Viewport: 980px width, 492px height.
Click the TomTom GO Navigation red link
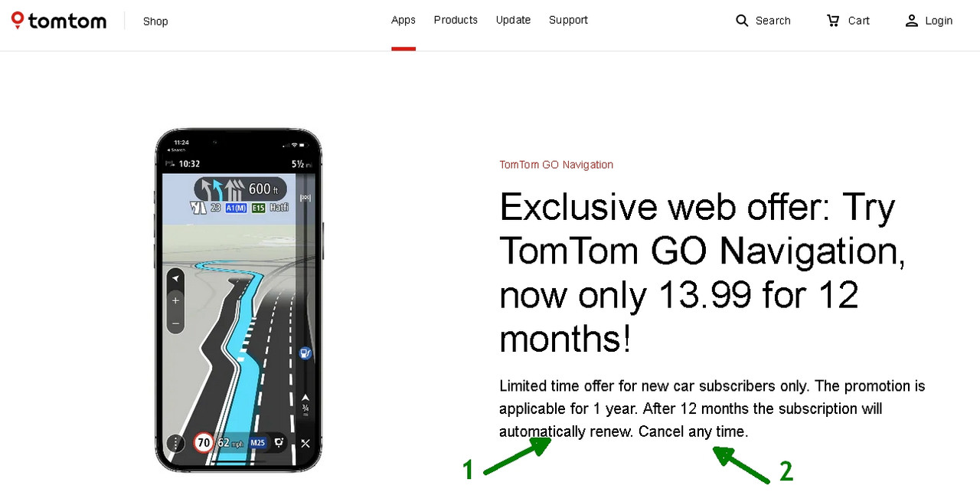556,165
